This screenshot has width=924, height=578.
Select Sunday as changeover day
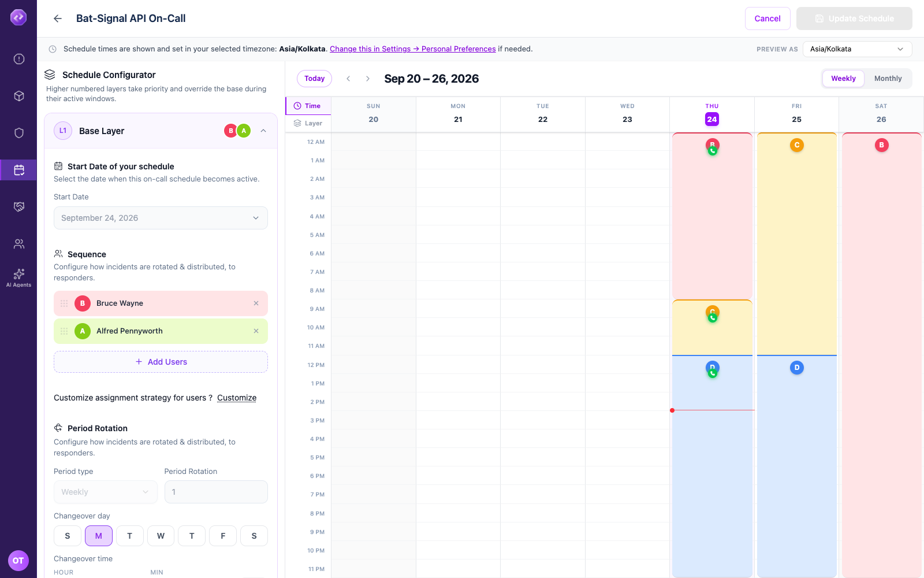[x=68, y=536]
